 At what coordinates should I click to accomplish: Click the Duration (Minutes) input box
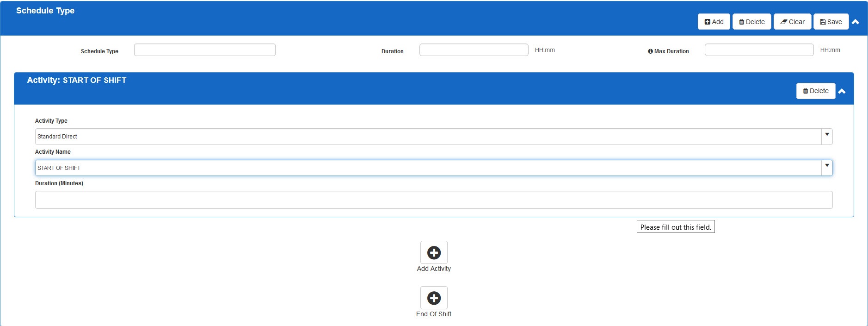[x=433, y=200]
